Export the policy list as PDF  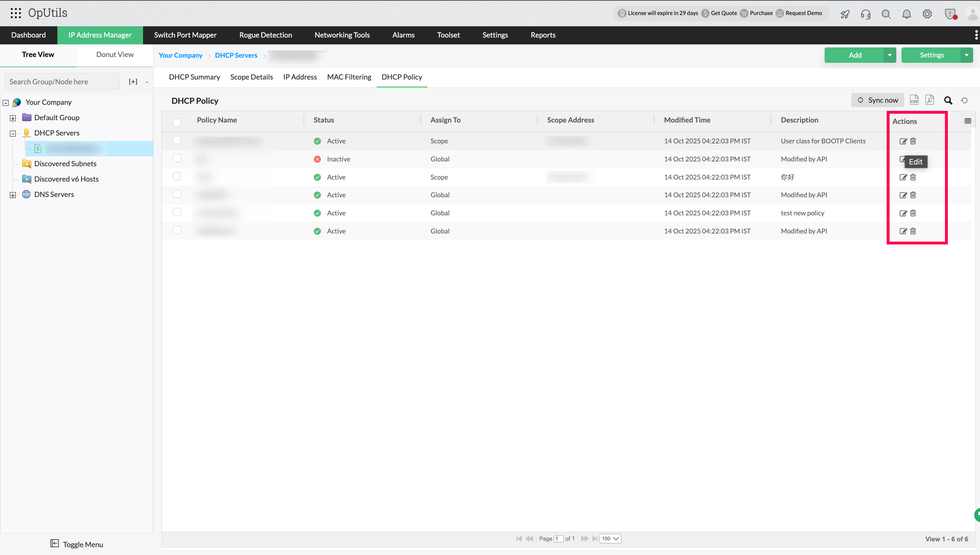click(929, 100)
